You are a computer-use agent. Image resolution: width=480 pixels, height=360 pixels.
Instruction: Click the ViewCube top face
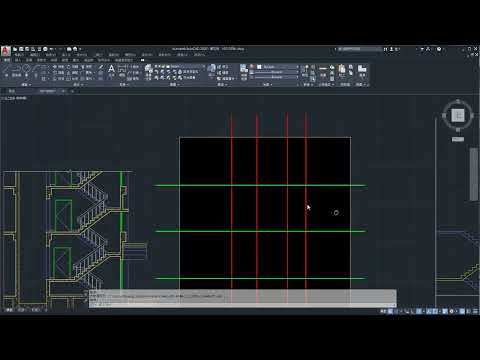tap(458, 115)
